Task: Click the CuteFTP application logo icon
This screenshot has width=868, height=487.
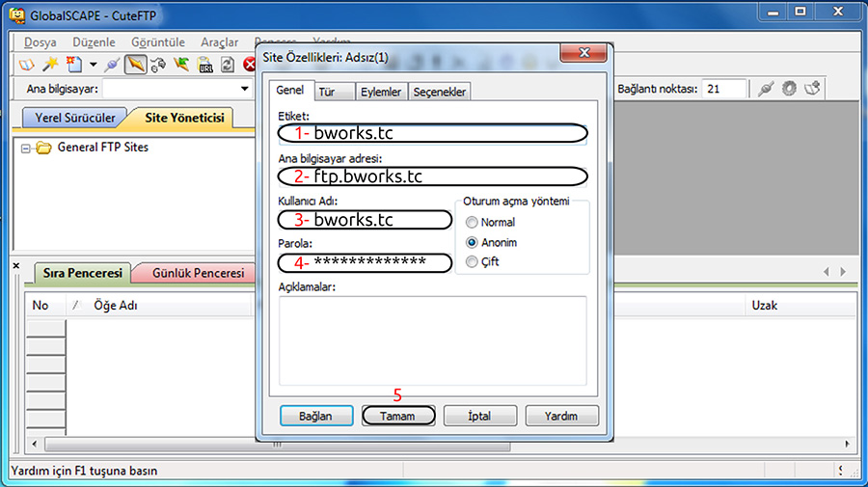Action: click(17, 15)
